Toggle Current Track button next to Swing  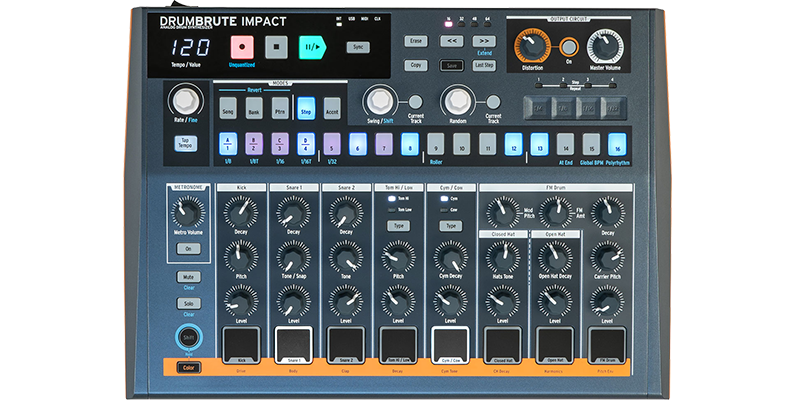415,102
